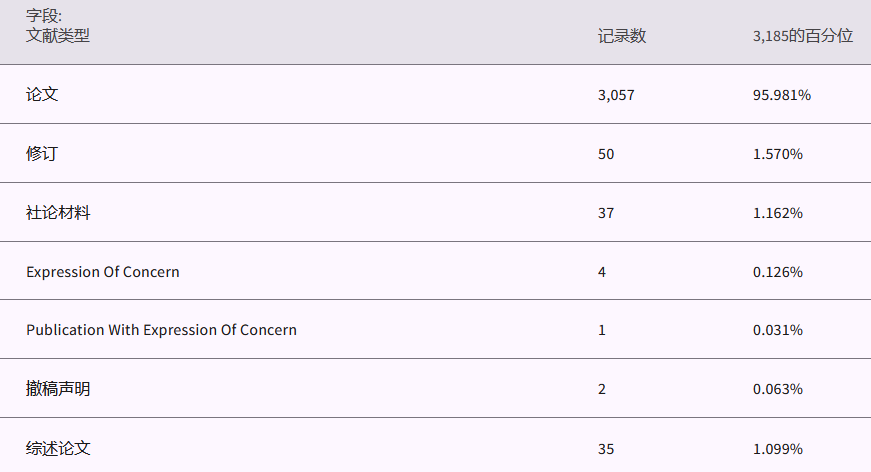Click the record count 37
The image size is (871, 472).
606,213
